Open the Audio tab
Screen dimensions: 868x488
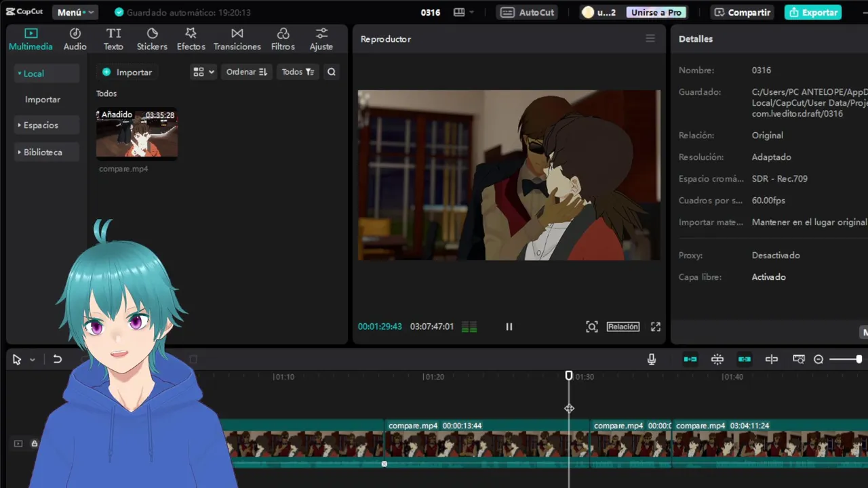pos(75,39)
